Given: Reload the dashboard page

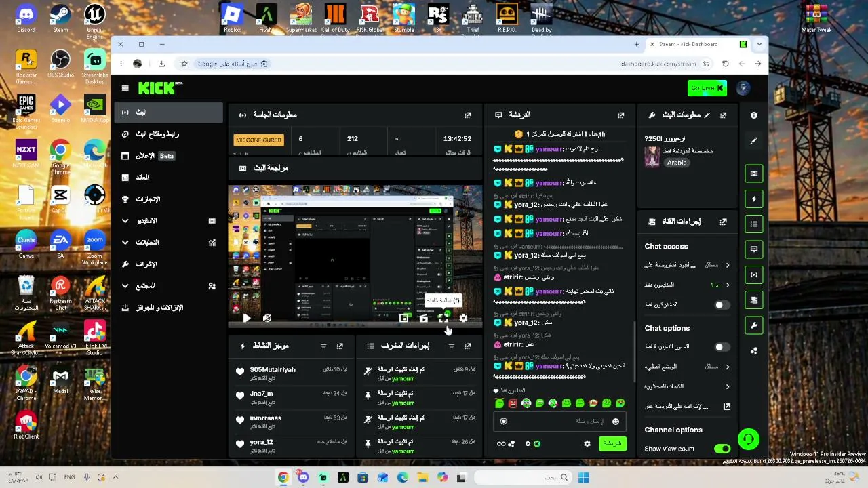Looking at the screenshot, I should (725, 64).
